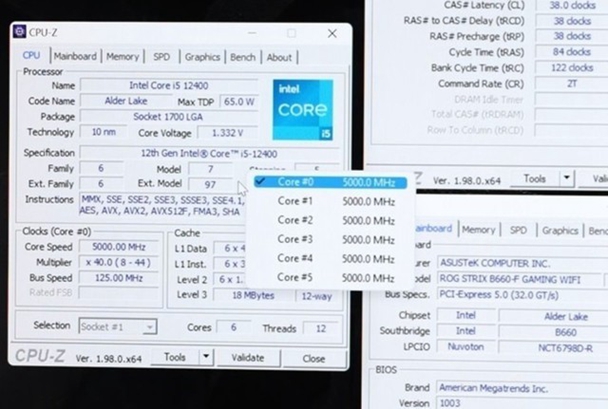Click the Level 3 cache value 18 MBytes
Image resolution: width=608 pixels, height=409 pixels.
pyautogui.click(x=253, y=295)
